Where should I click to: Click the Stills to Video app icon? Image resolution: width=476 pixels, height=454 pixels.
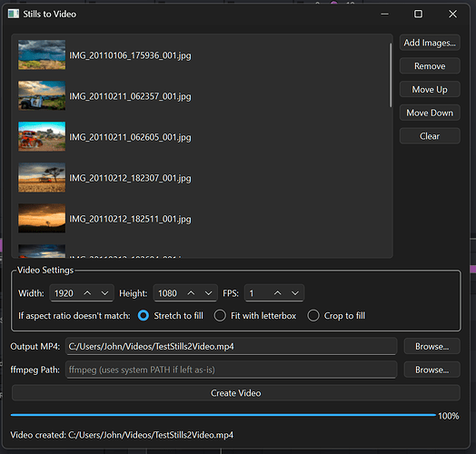point(14,14)
